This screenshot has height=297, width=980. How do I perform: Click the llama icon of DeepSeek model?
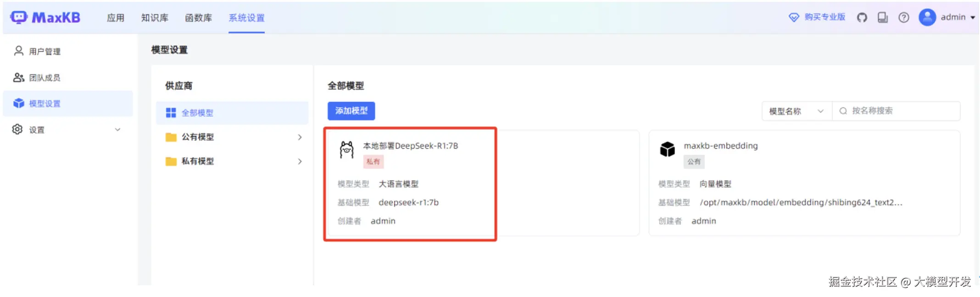coord(347,149)
